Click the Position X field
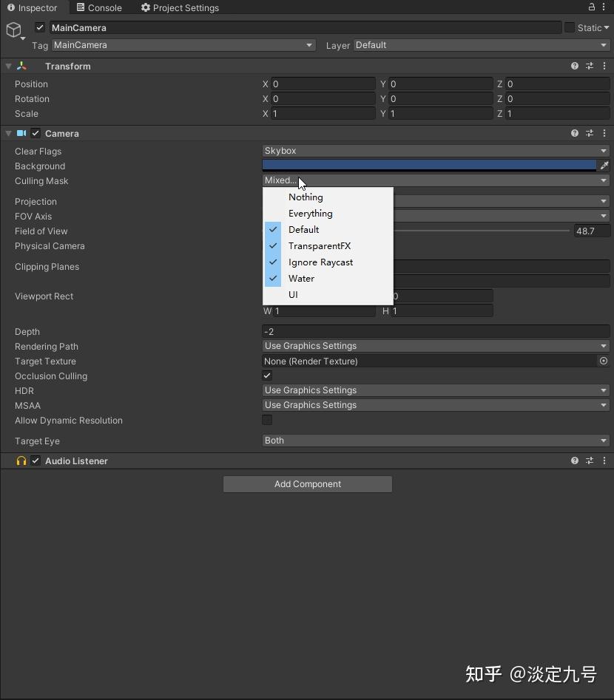 tap(323, 84)
